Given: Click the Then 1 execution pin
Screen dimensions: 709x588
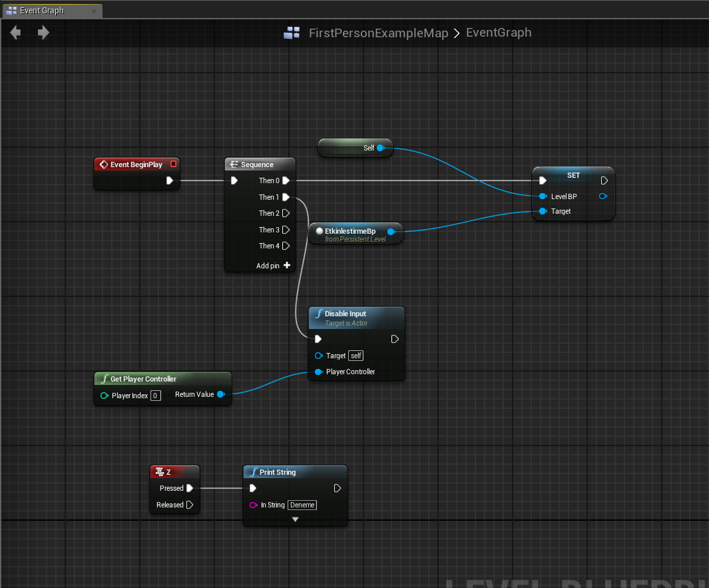Looking at the screenshot, I should click(x=286, y=197).
